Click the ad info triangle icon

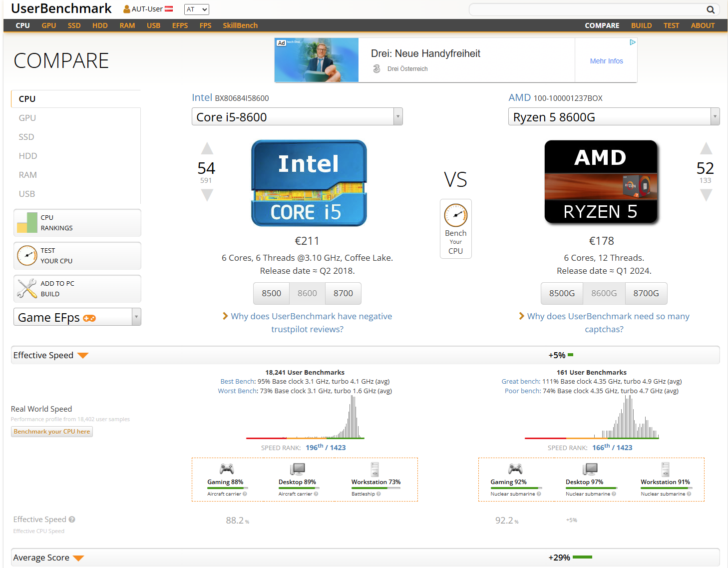633,42
